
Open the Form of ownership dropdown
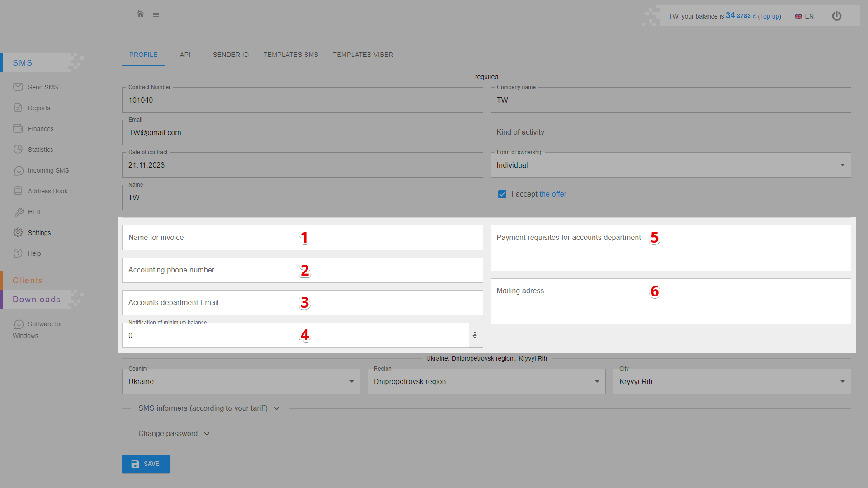pos(670,165)
